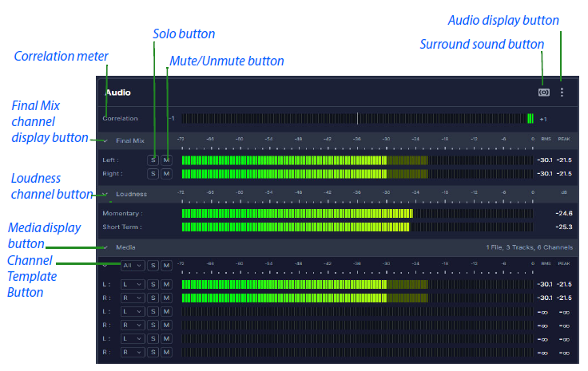
Task: Click the Left channel label in Final Mix
Action: [110, 160]
